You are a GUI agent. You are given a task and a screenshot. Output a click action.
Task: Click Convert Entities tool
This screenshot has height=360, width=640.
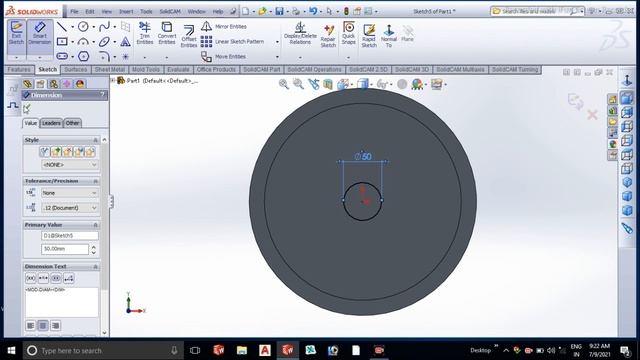click(x=167, y=33)
